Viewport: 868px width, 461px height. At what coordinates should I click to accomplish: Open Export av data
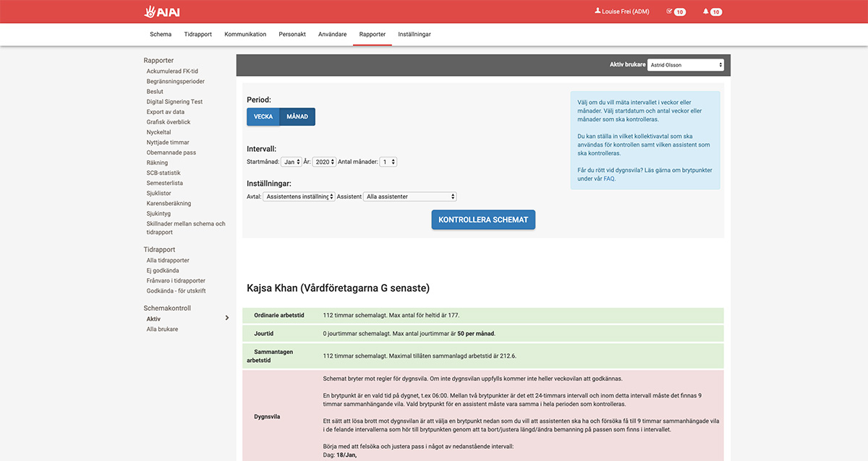coord(166,112)
